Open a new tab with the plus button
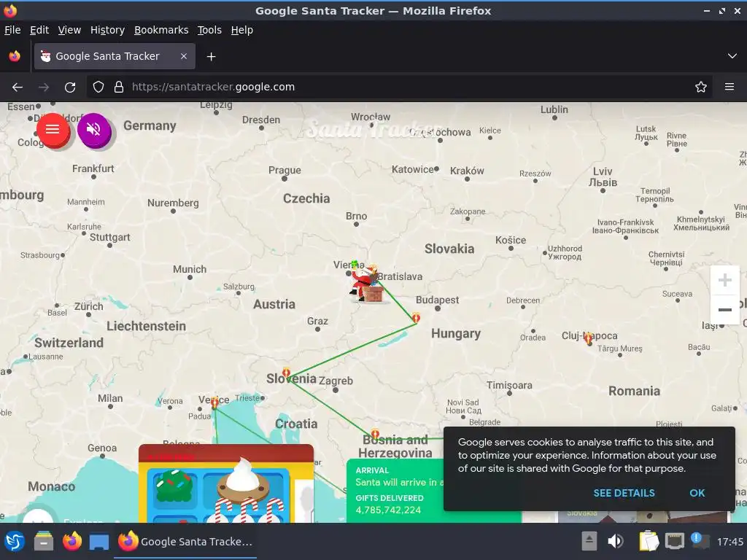 [211, 57]
